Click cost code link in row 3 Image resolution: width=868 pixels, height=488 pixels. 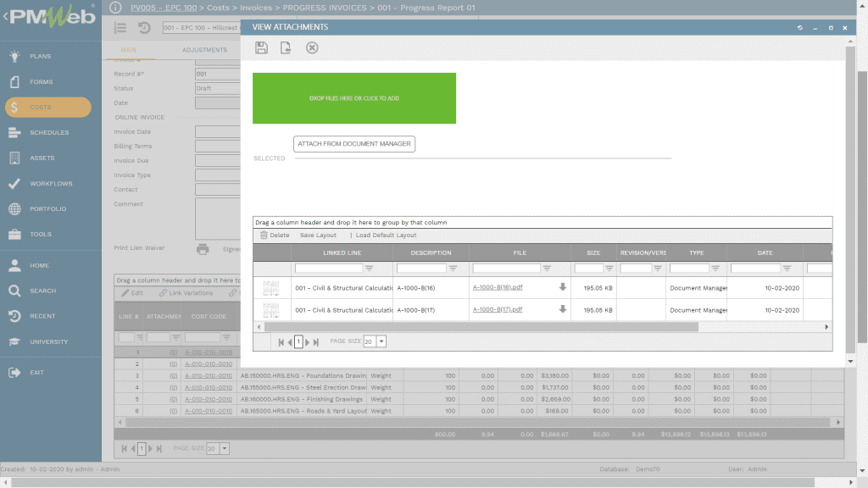coord(209,375)
